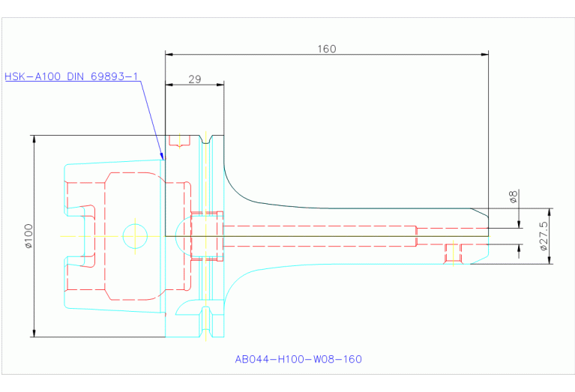Click the ø8 bore dimension text
The width and height of the screenshot is (575, 392).
513,197
